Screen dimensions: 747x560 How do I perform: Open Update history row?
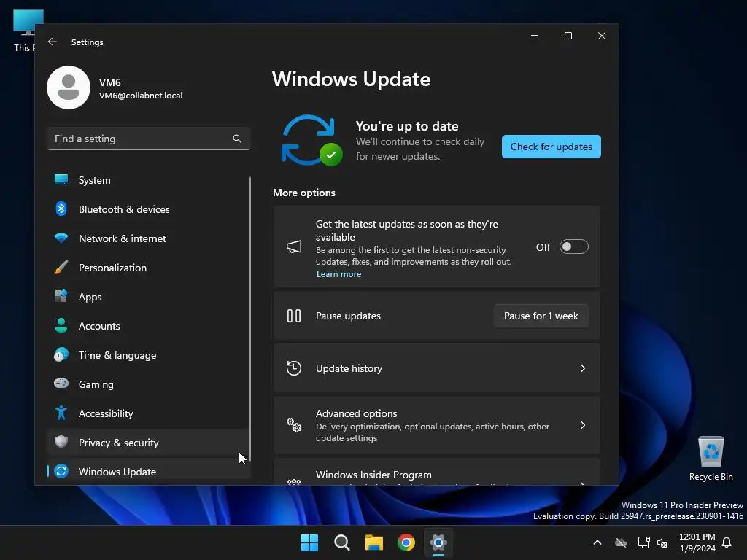(436, 368)
